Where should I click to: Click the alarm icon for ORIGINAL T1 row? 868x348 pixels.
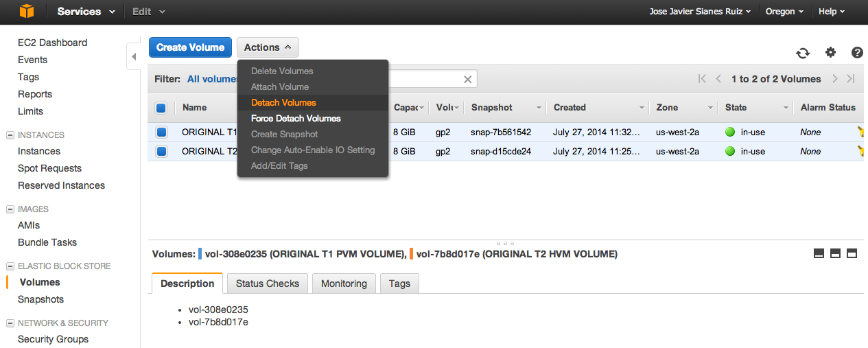862,132
